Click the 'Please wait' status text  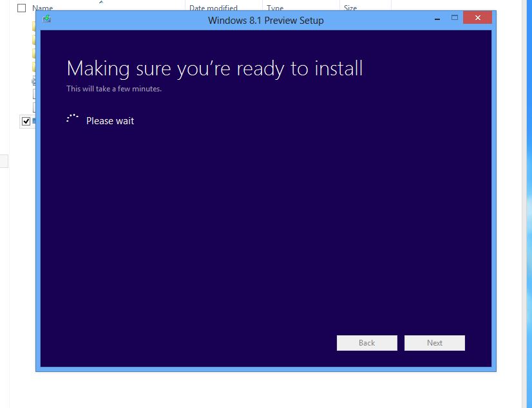110,121
